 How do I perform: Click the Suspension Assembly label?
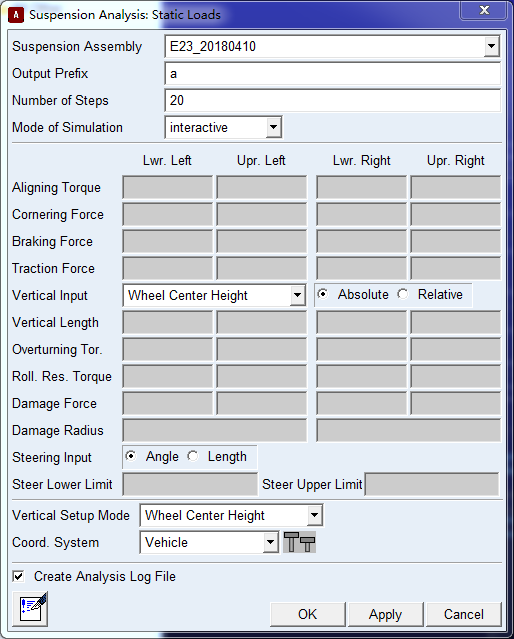77,46
